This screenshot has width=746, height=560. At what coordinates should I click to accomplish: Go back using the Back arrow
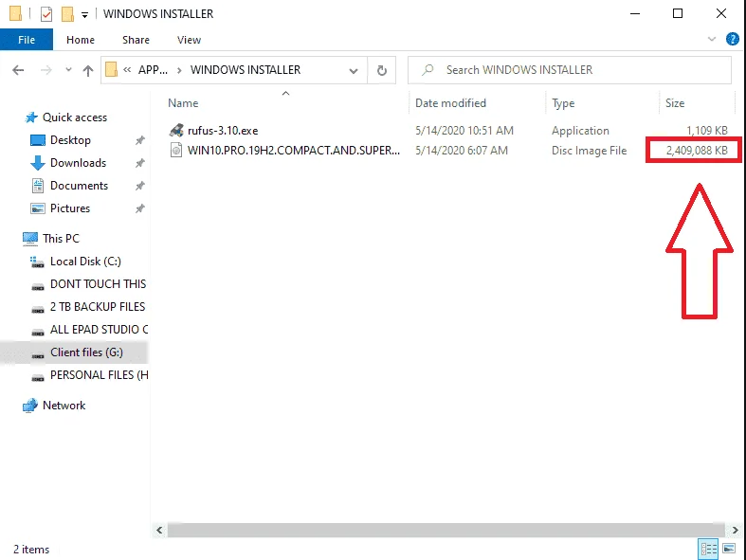(x=18, y=70)
